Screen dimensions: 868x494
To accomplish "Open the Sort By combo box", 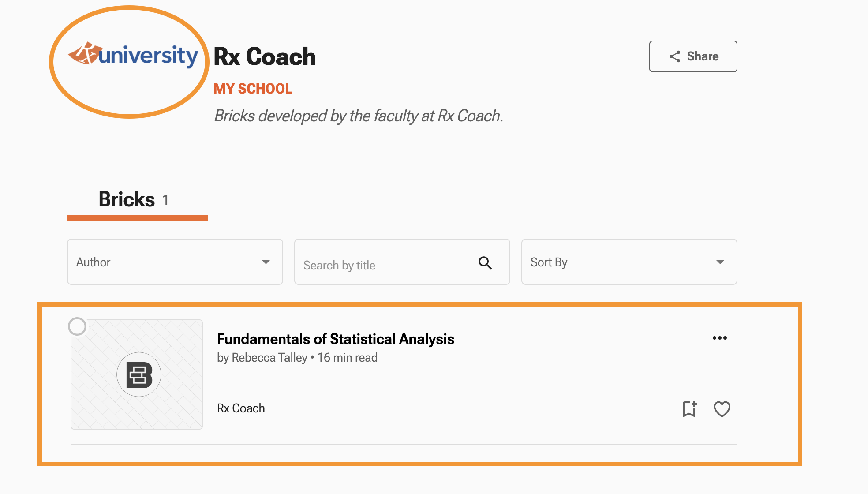I will (x=617, y=262).
